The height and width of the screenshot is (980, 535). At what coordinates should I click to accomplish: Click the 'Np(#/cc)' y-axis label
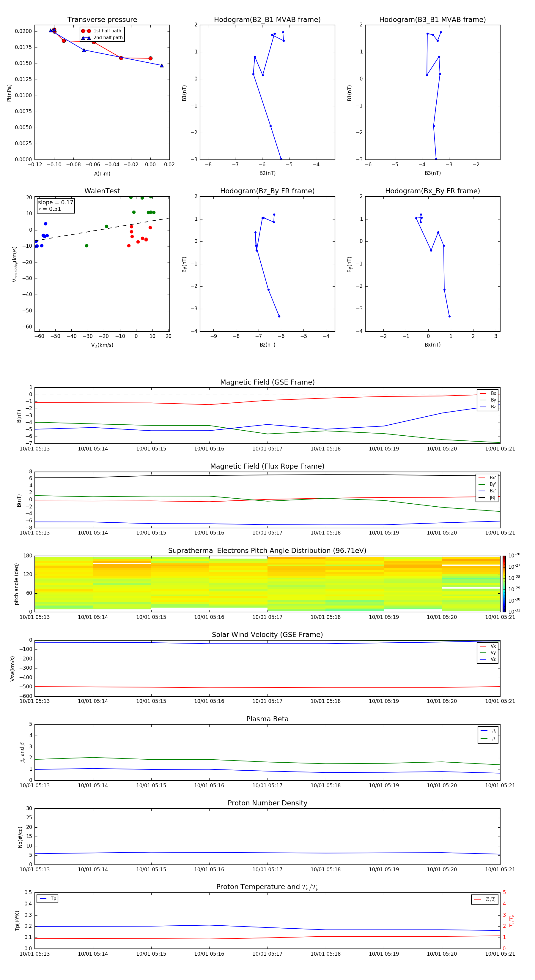pyautogui.click(x=20, y=837)
